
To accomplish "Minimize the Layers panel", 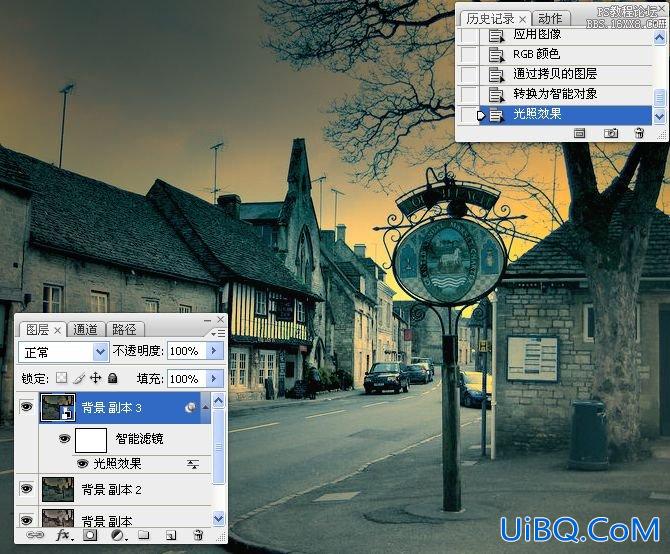I will [x=208, y=320].
